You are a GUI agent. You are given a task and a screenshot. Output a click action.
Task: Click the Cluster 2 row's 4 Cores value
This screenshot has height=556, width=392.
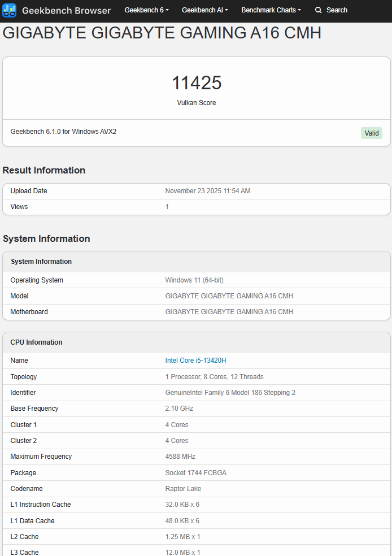click(176, 440)
